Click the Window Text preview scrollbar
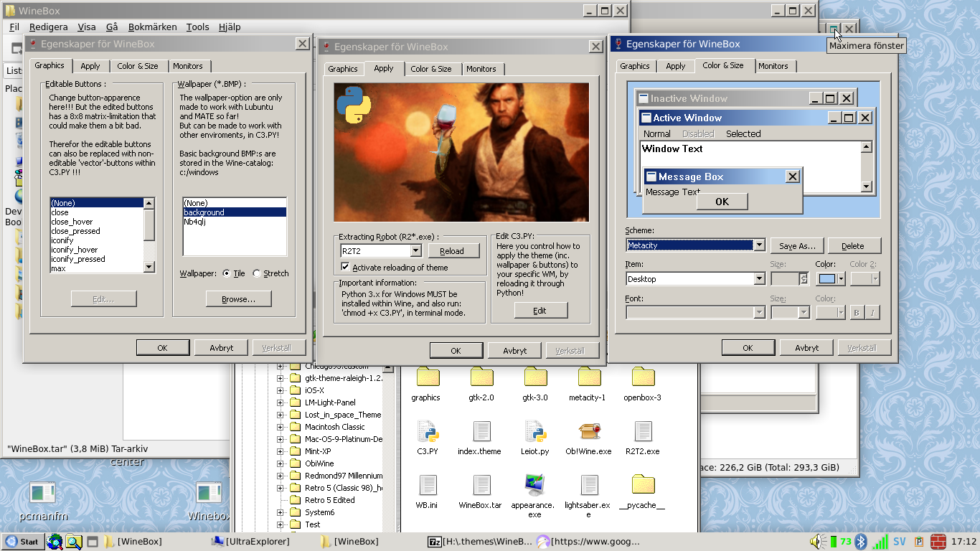 pos(867,167)
